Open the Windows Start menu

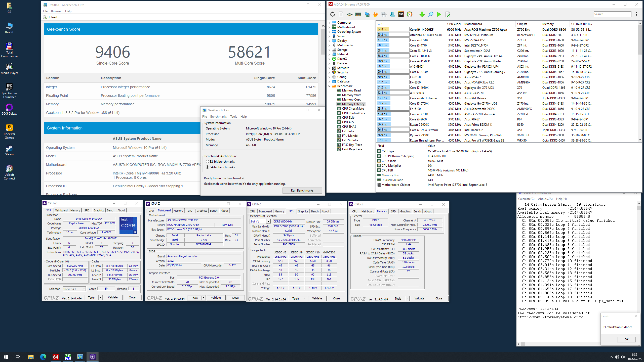6,357
